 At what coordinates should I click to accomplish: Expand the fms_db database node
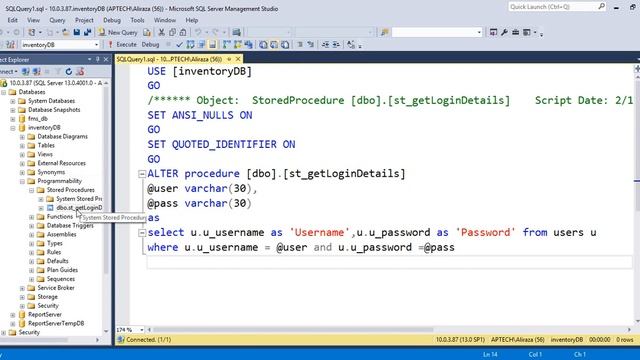(13, 119)
